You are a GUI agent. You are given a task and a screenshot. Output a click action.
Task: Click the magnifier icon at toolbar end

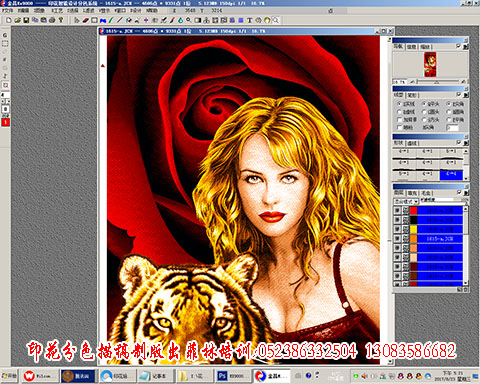pos(276,20)
